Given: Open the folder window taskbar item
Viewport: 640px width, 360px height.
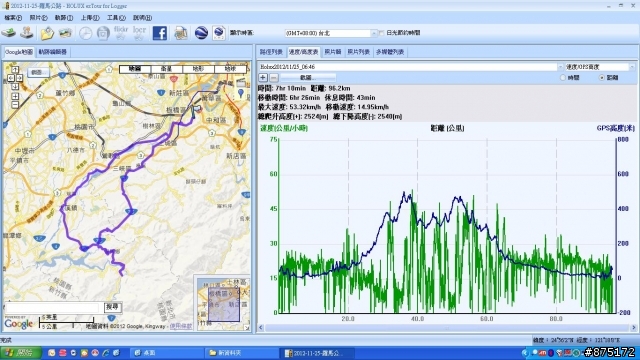Looking at the screenshot, I should click(x=241, y=353).
